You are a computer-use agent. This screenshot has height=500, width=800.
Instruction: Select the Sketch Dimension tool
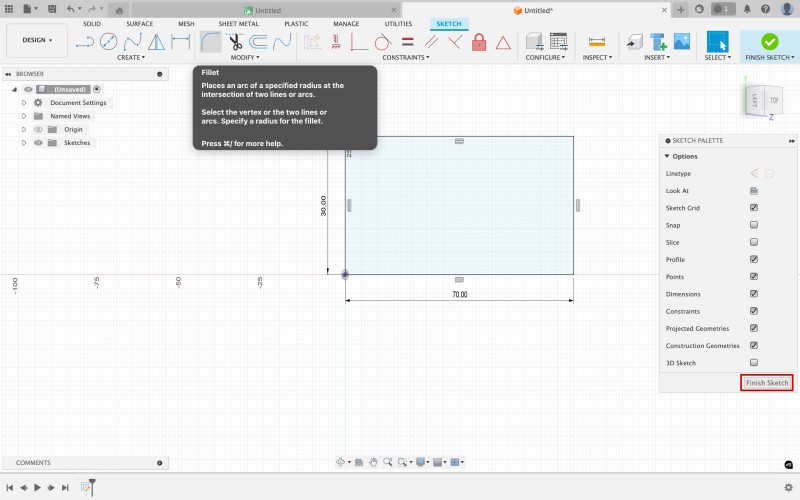pos(181,42)
